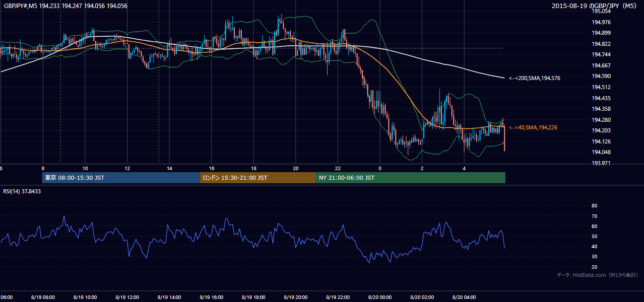
Task: Select the 東京 08:00-15:30 JST session bar
Action: [121, 178]
